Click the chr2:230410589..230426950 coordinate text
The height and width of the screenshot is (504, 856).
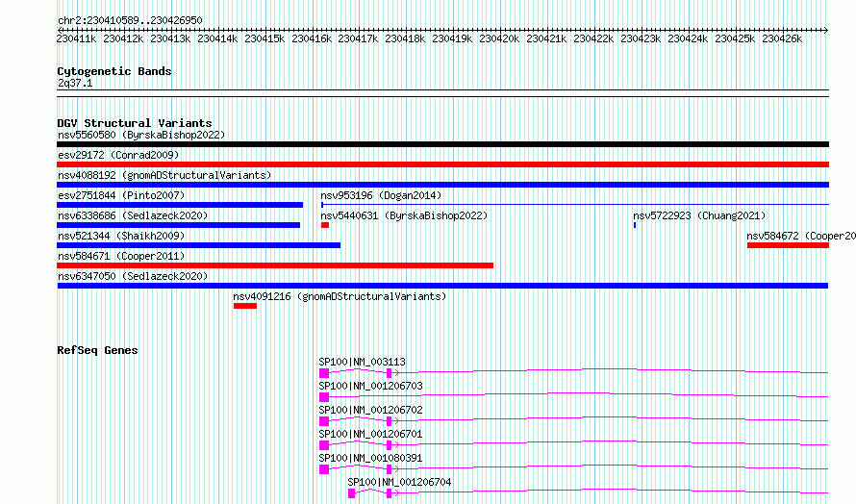[x=130, y=20]
